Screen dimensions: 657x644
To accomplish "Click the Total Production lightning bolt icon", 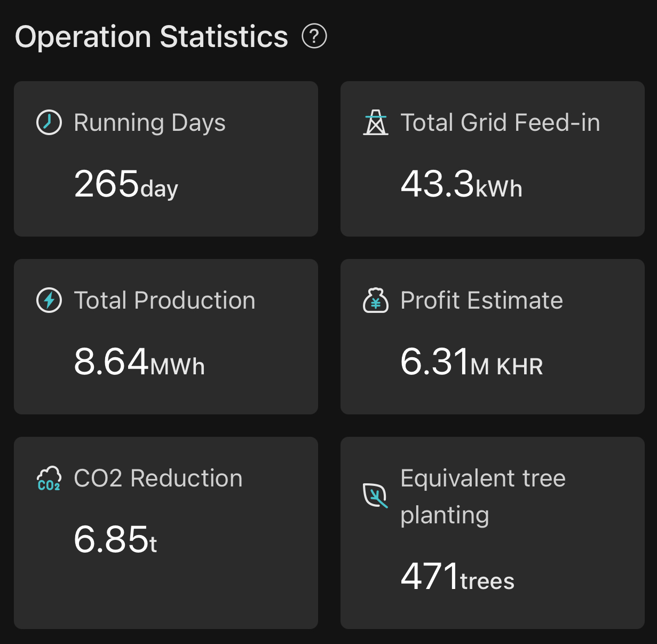I will [x=49, y=300].
